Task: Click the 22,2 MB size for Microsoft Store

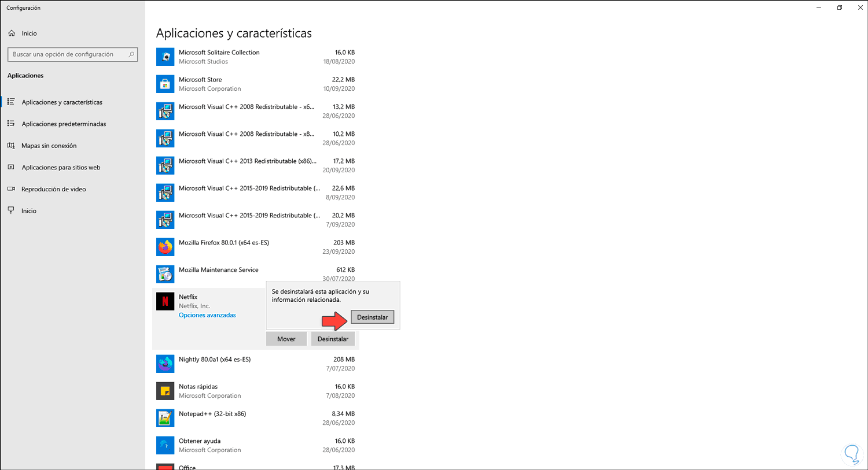Action: pyautogui.click(x=343, y=80)
